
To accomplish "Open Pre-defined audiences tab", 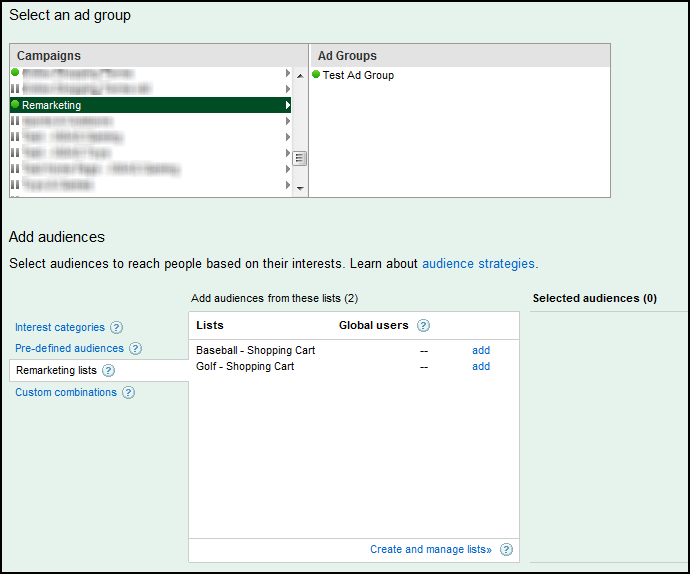I will point(70,348).
